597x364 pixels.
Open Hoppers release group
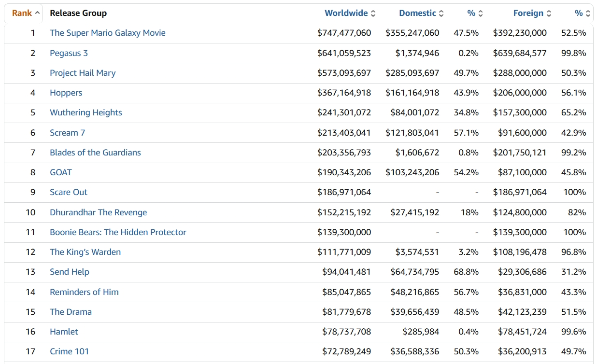click(x=66, y=93)
